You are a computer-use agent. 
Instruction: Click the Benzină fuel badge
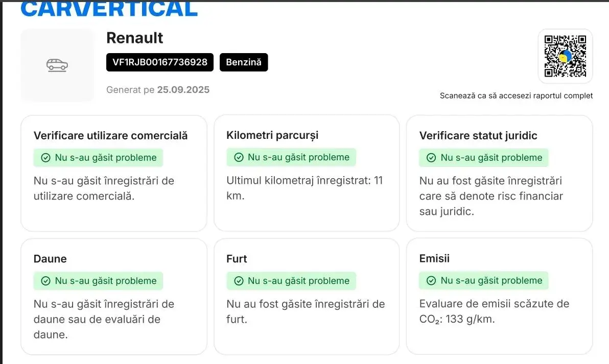[244, 62]
